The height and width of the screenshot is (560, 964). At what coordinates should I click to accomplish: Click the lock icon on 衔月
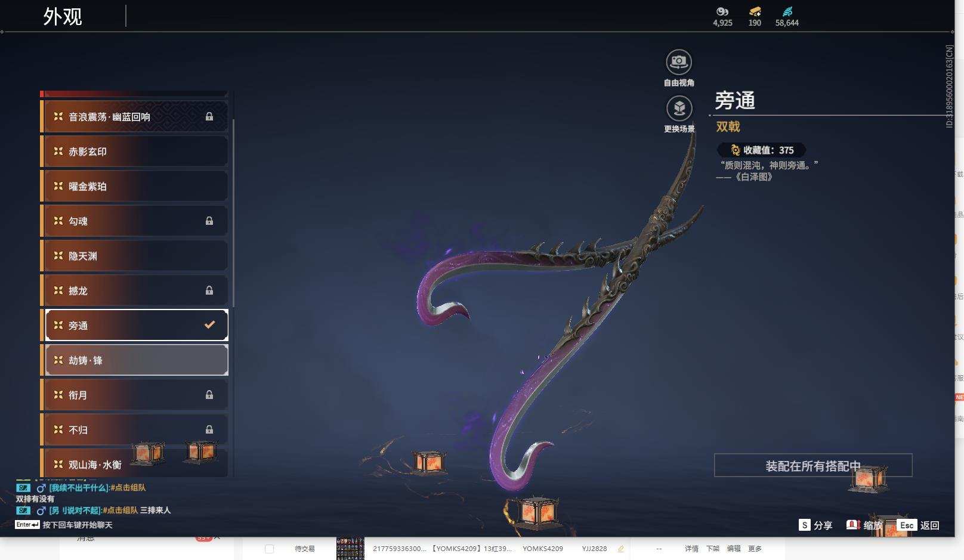(x=209, y=395)
